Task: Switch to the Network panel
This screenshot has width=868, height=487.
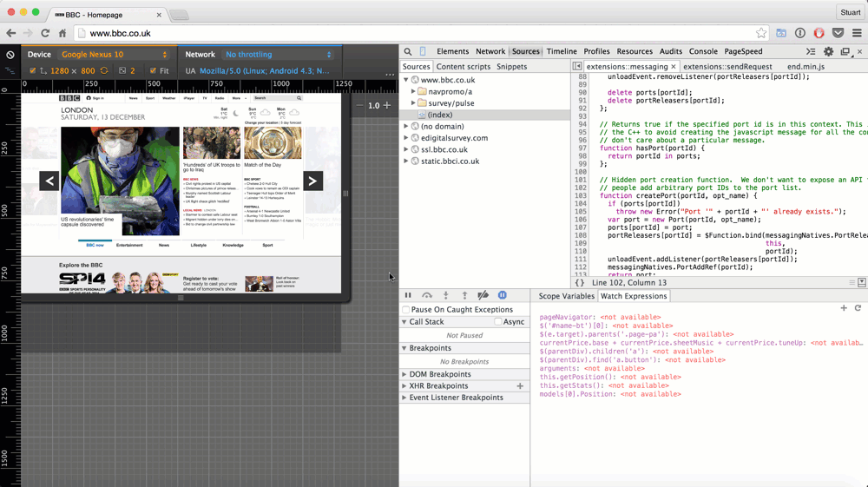Action: (490, 51)
